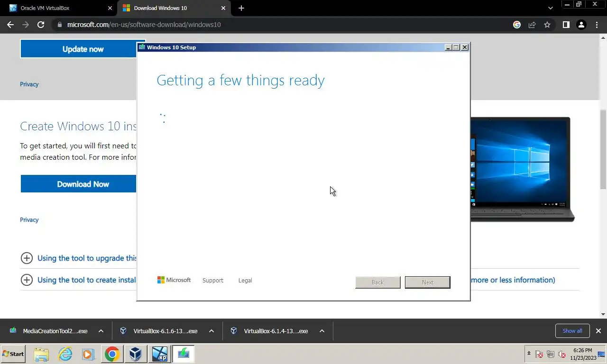Image resolution: width=607 pixels, height=364 pixels.
Task: Expand 'Using the tool to upgrade this' section
Action: pyautogui.click(x=79, y=258)
